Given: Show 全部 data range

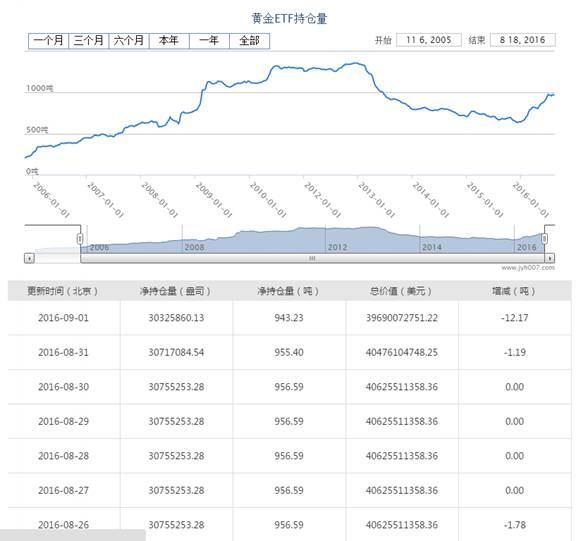Looking at the screenshot, I should click(249, 41).
